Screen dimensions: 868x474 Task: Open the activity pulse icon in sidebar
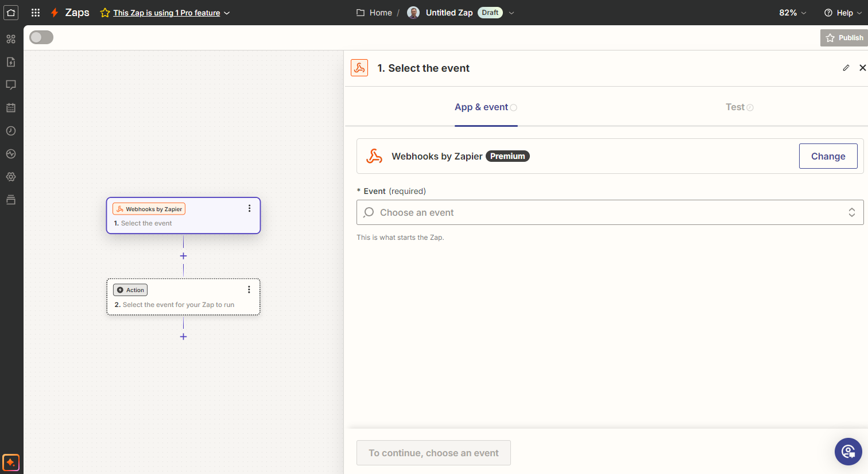point(11,154)
